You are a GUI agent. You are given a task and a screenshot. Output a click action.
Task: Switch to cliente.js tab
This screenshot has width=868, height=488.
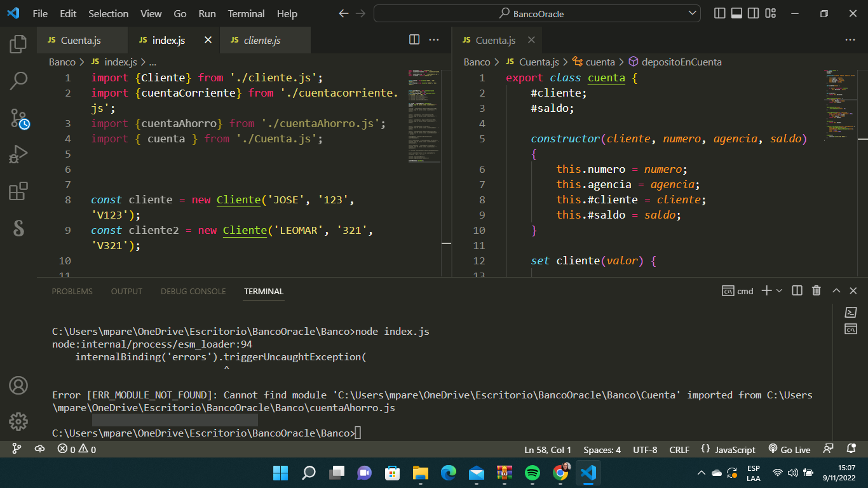(x=265, y=40)
